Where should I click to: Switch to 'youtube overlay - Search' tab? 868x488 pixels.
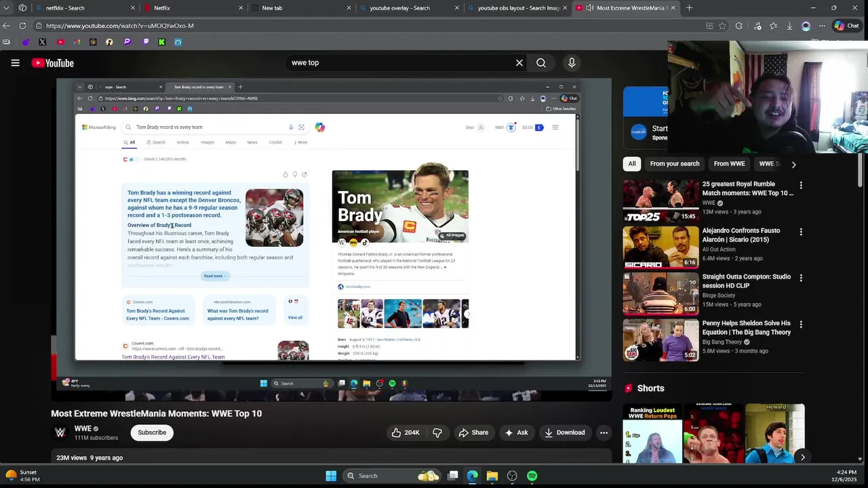410,8
